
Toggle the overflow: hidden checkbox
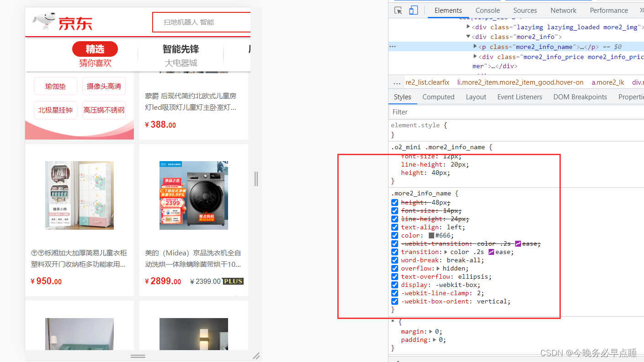pos(395,269)
